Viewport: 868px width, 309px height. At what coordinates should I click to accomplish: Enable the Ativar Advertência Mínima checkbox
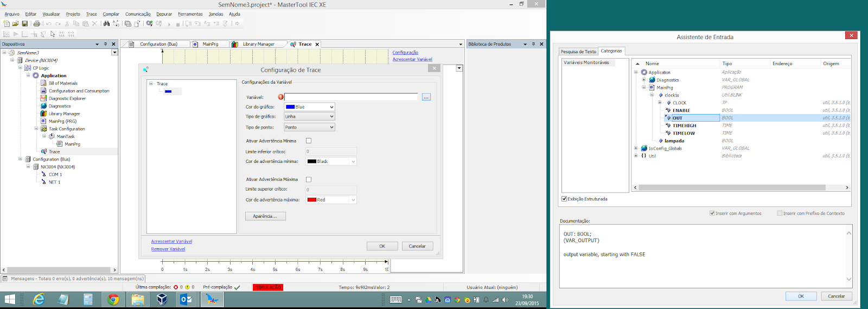pos(309,141)
